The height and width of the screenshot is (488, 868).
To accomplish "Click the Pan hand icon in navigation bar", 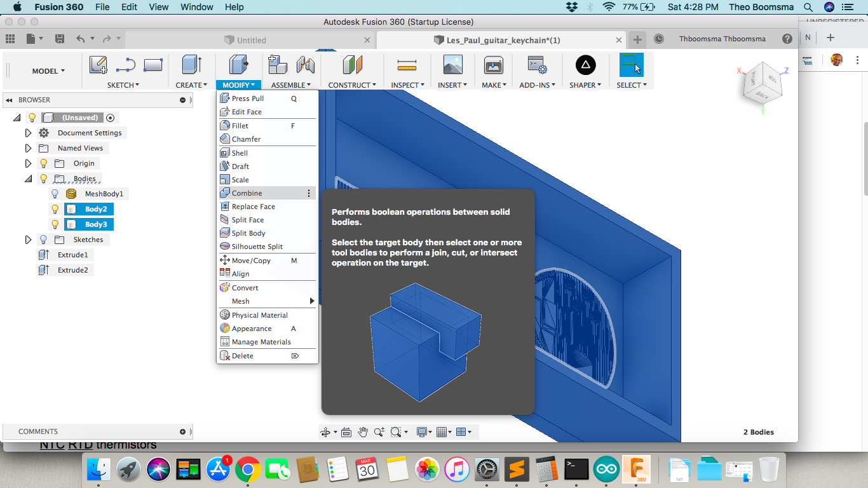I will (363, 432).
